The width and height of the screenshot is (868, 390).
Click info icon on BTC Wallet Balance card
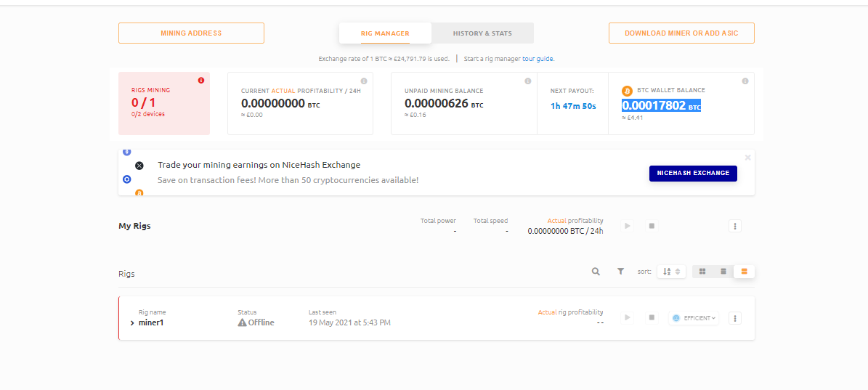[x=745, y=81]
